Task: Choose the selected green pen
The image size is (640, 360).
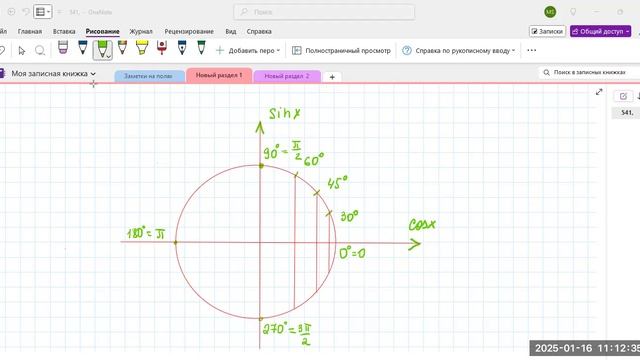Action: [x=102, y=50]
